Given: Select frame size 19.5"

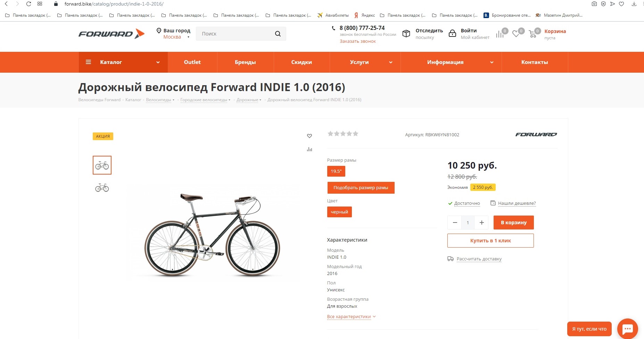Looking at the screenshot, I should coord(336,171).
